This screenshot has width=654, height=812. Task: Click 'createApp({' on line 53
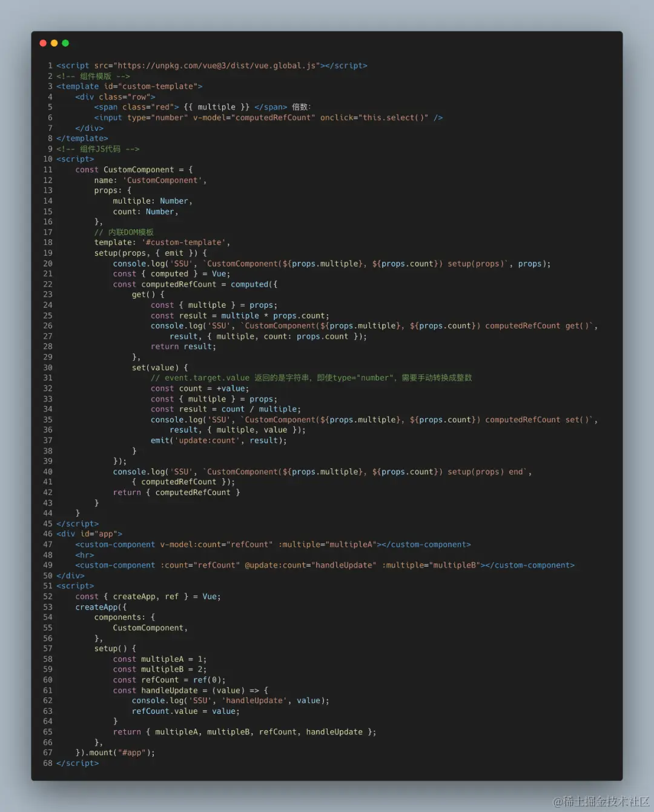101,607
